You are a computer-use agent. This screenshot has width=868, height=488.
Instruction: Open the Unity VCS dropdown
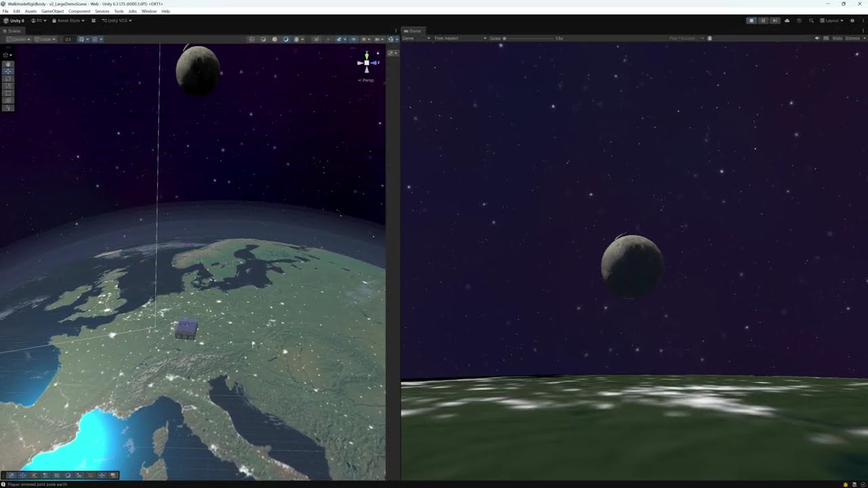[x=117, y=20]
